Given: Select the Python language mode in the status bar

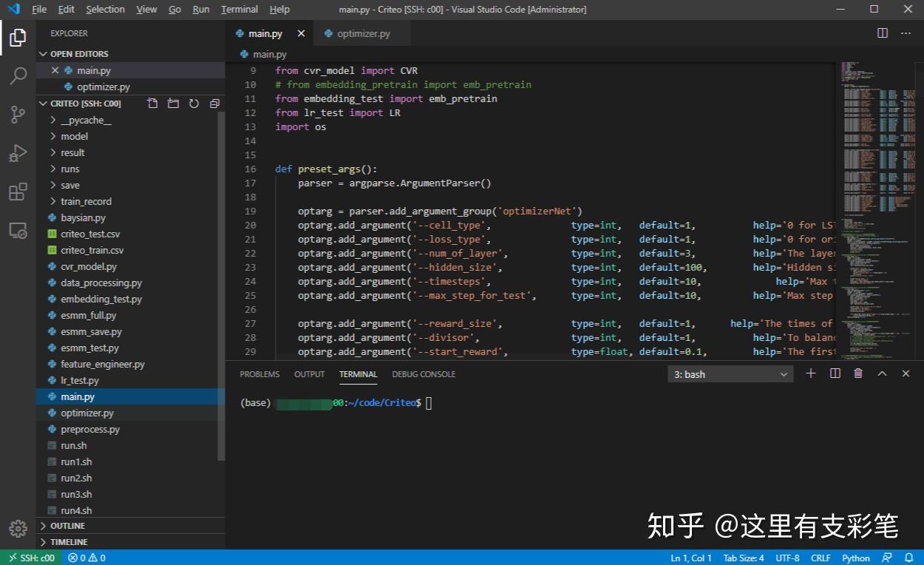Looking at the screenshot, I should [x=855, y=558].
